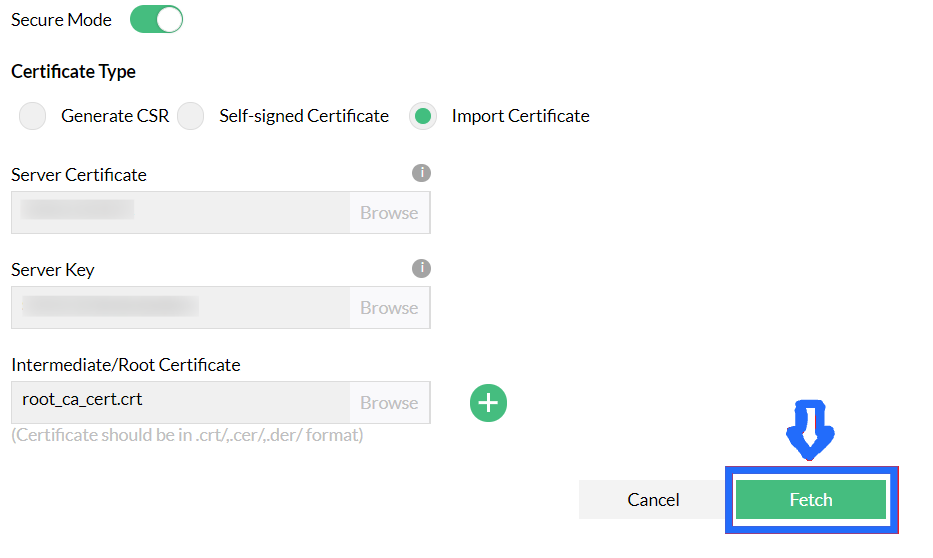Click the Secure Mode label
Image resolution: width=933 pixels, height=558 pixels.
click(61, 20)
